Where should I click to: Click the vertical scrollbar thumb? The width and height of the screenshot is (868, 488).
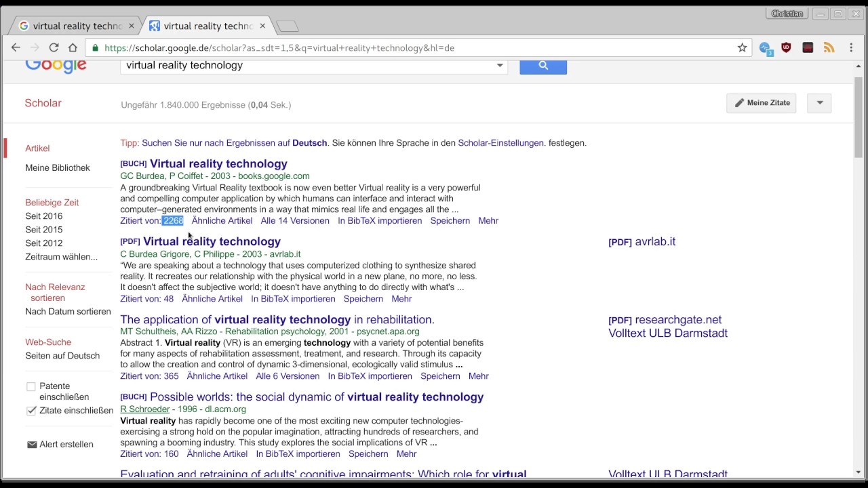coord(858,117)
